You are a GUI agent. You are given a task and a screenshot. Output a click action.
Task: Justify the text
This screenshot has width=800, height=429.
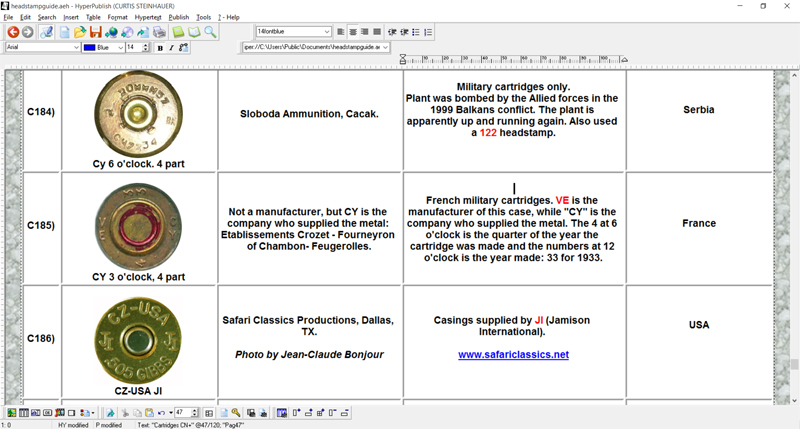(377, 32)
